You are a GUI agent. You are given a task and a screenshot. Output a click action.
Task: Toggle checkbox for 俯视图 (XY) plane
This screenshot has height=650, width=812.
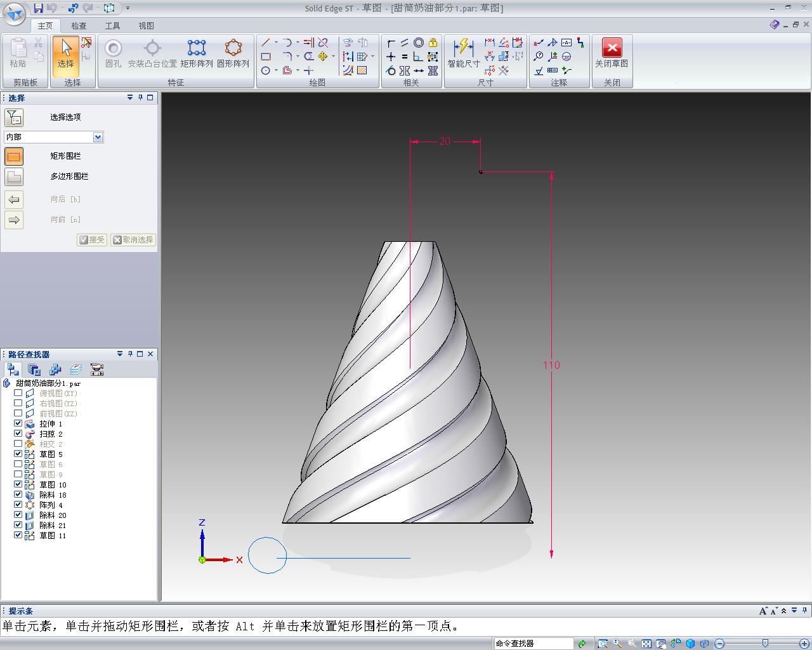click(x=18, y=393)
